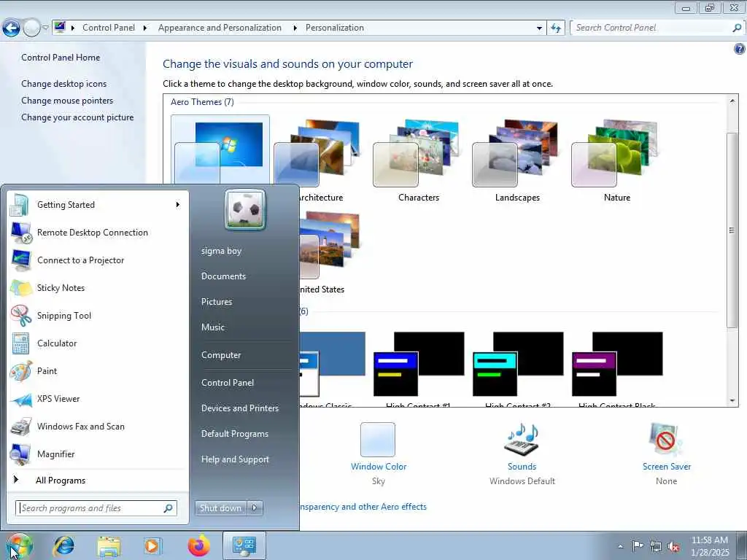747x560 pixels.
Task: Open the Snipping Tool
Action: pyautogui.click(x=98, y=315)
